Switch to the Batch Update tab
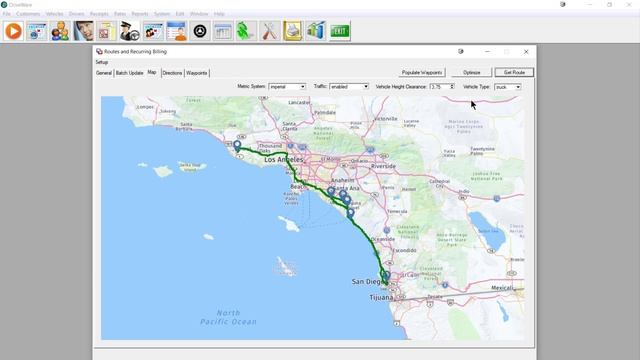This screenshot has height=360, width=640. tap(129, 73)
